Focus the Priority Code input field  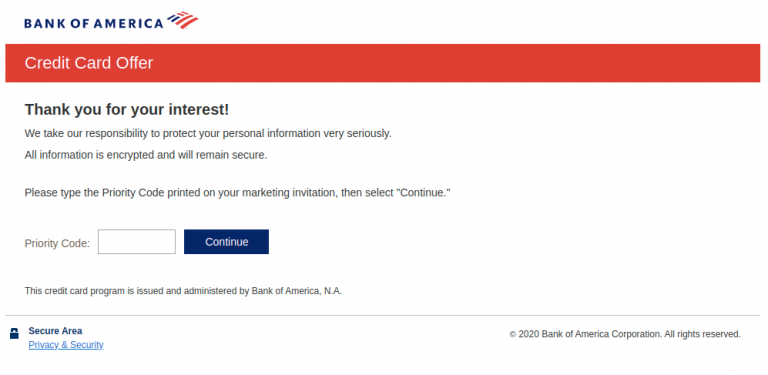[137, 242]
